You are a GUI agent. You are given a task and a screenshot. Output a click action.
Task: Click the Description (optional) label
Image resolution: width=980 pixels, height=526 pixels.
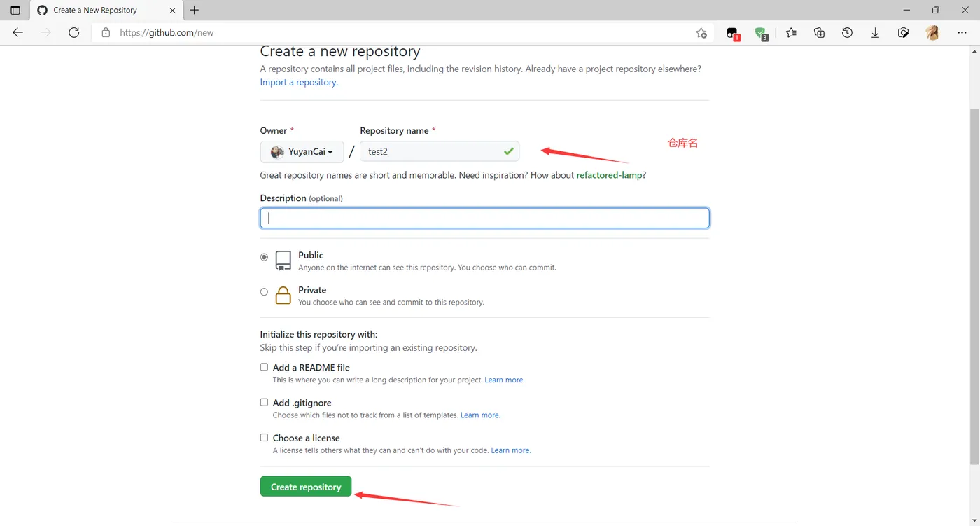[x=302, y=198]
